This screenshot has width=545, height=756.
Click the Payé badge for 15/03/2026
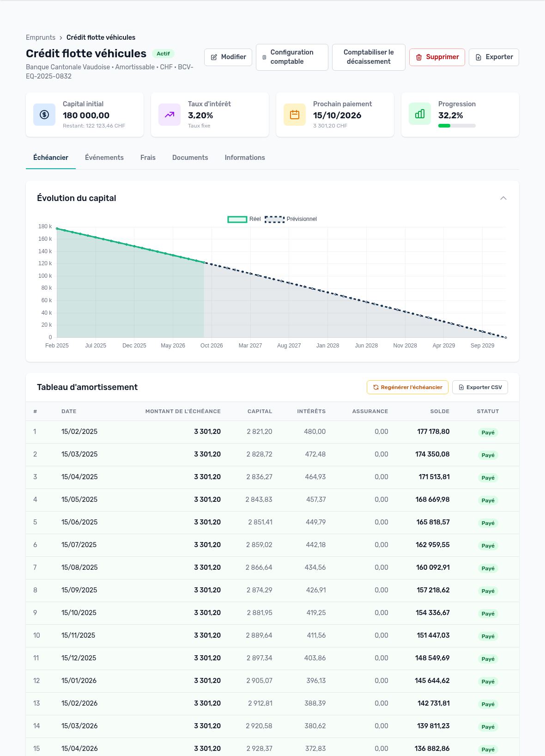488,727
